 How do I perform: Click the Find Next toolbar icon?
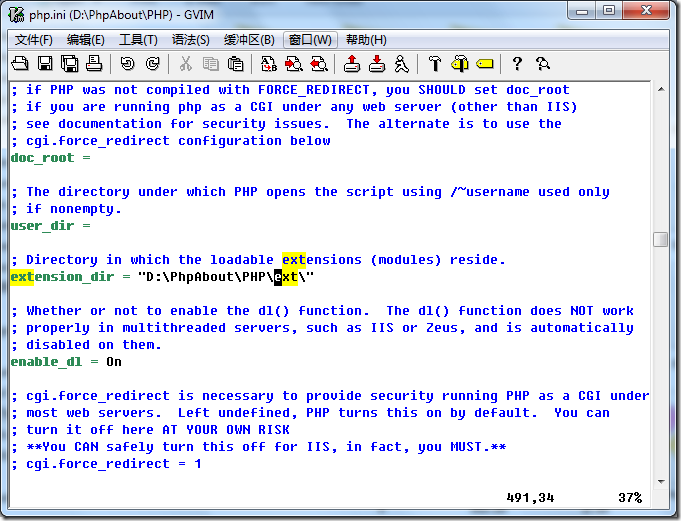294,64
